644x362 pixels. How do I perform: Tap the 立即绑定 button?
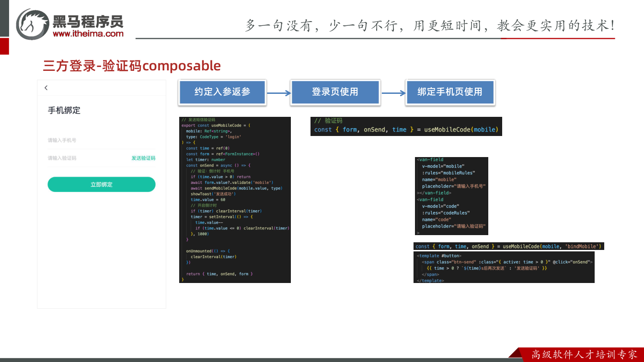[x=102, y=184]
